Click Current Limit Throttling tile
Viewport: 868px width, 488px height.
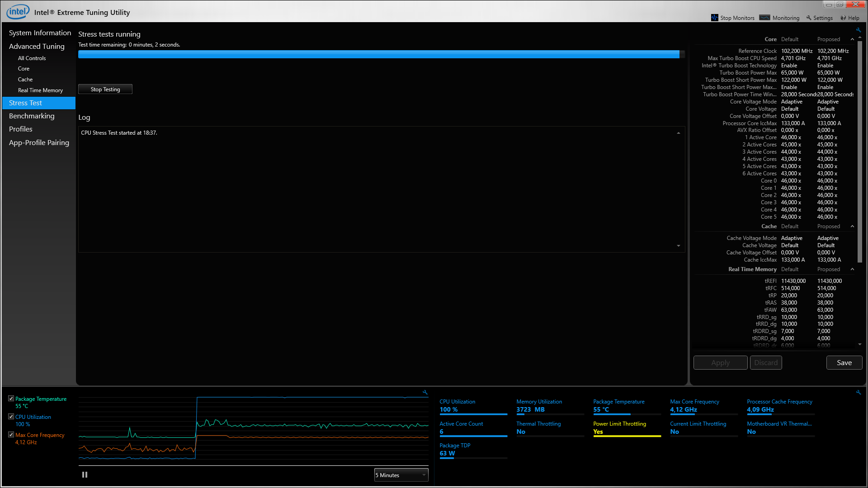coord(704,428)
